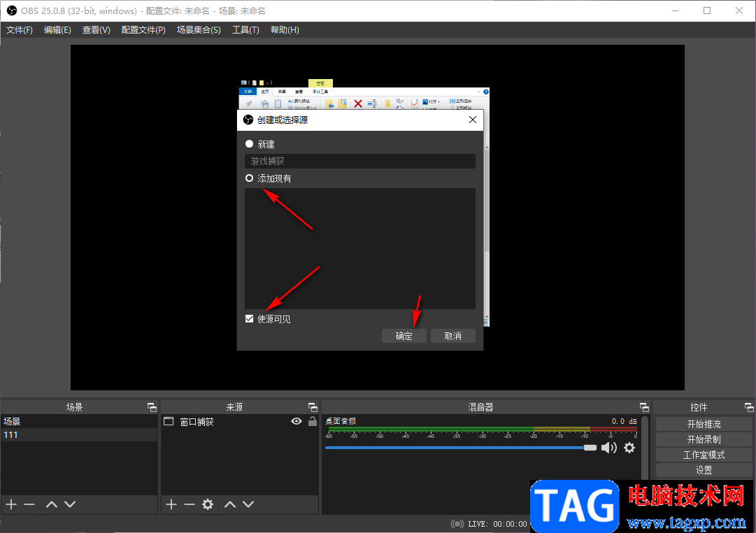Screen dimensions: 756x533
Task: Select the 场景 item in scenes list
Action: pos(79,421)
